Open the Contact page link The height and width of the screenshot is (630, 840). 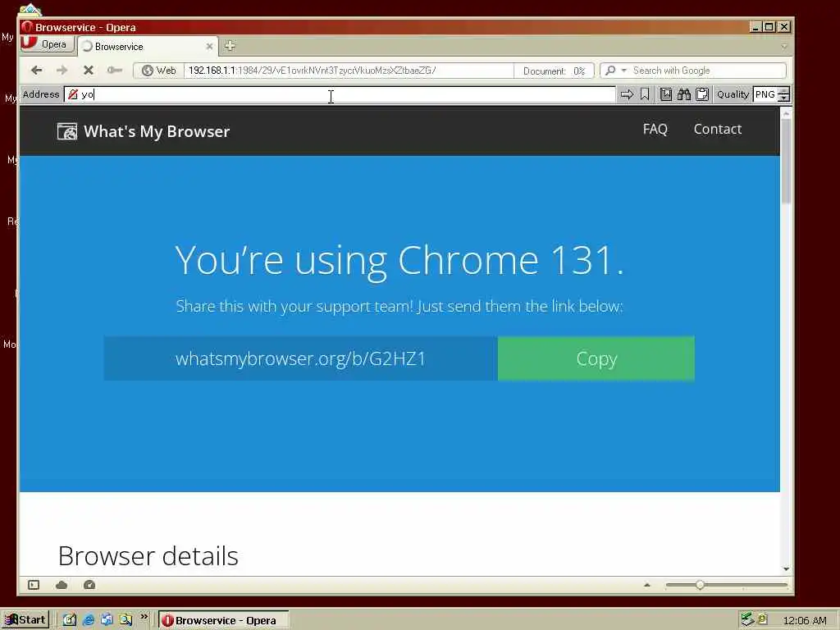point(717,129)
